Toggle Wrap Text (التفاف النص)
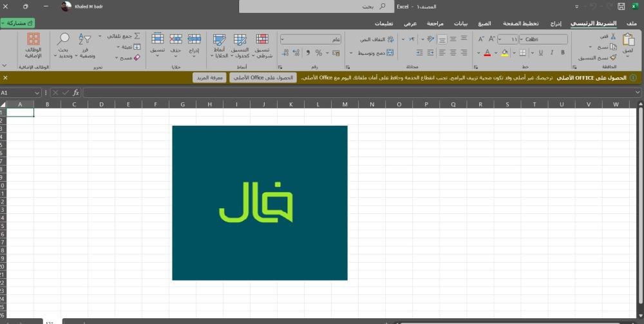The image size is (644, 324). (x=377, y=39)
